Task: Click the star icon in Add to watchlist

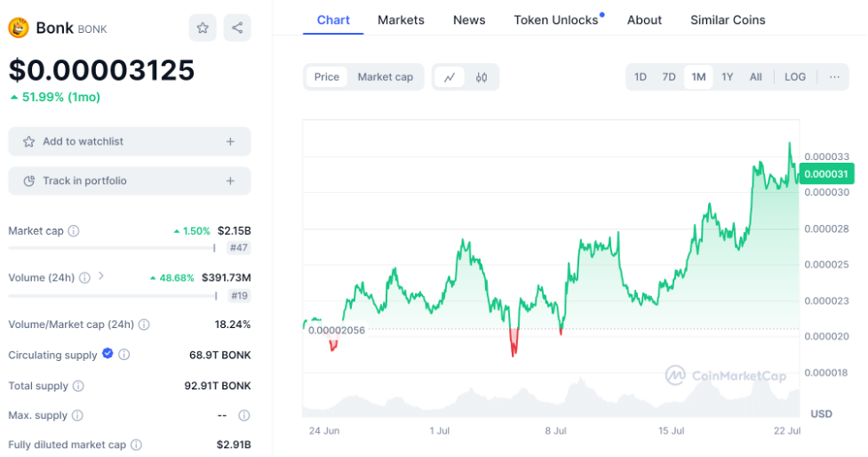Action: pyautogui.click(x=28, y=141)
